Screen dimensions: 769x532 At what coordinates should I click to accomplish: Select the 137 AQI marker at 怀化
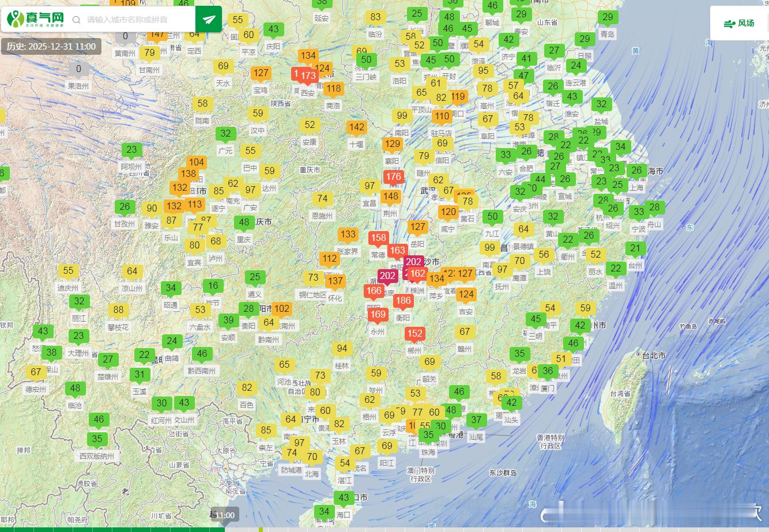point(335,282)
